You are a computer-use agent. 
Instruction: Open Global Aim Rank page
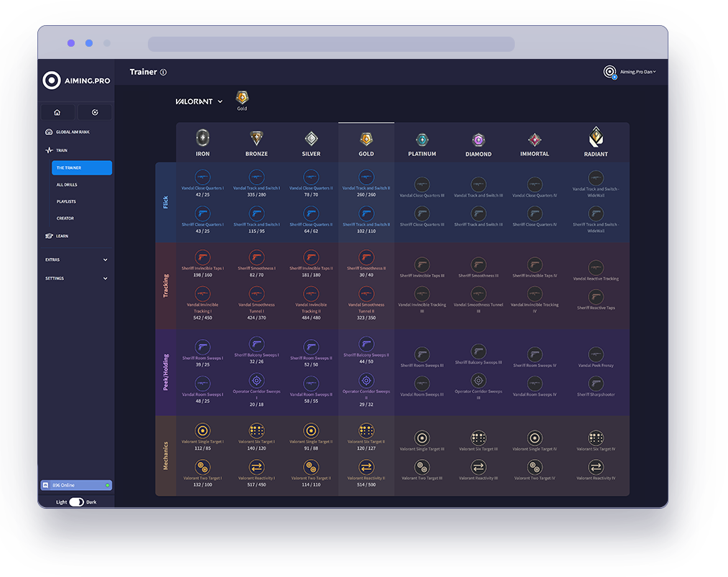click(72, 132)
